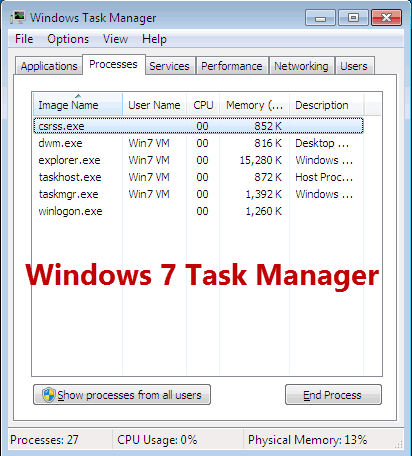The width and height of the screenshot is (412, 456).
Task: Click the sort arrow above Image Name
Action: pyautogui.click(x=78, y=96)
